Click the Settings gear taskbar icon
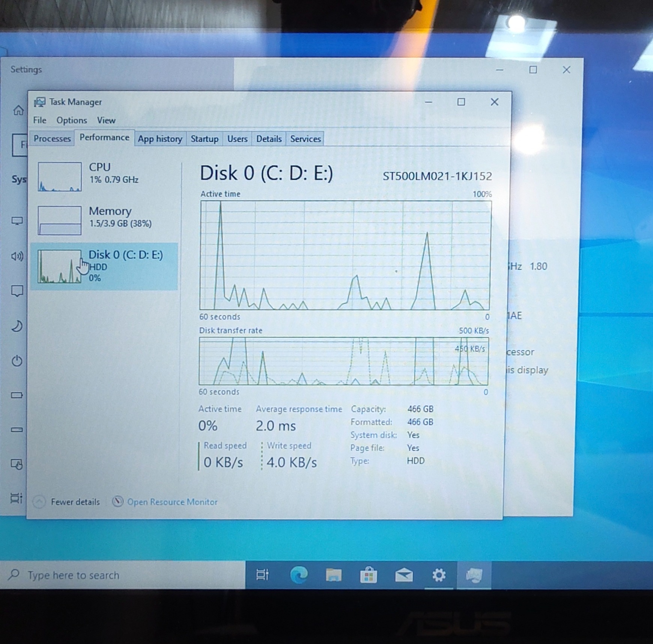653x644 pixels. 439,575
